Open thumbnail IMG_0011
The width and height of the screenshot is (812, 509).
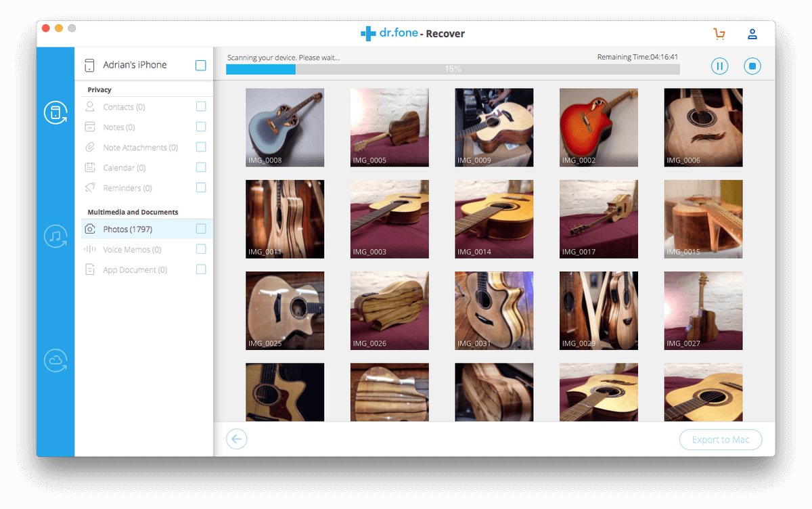point(285,219)
